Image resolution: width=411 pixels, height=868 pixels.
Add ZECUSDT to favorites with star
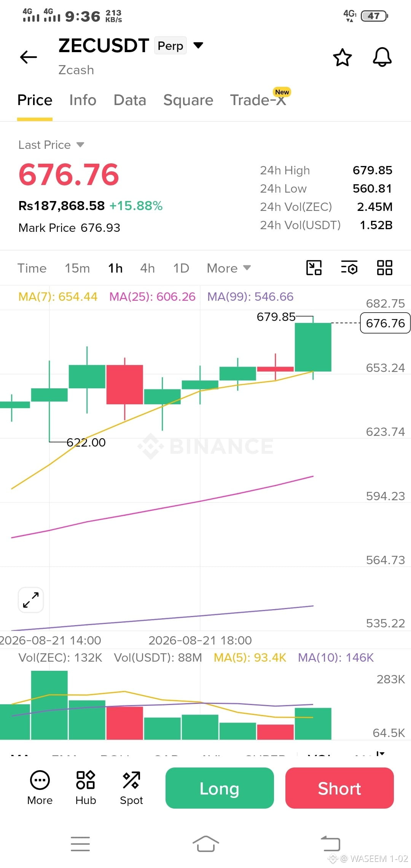[x=342, y=57]
